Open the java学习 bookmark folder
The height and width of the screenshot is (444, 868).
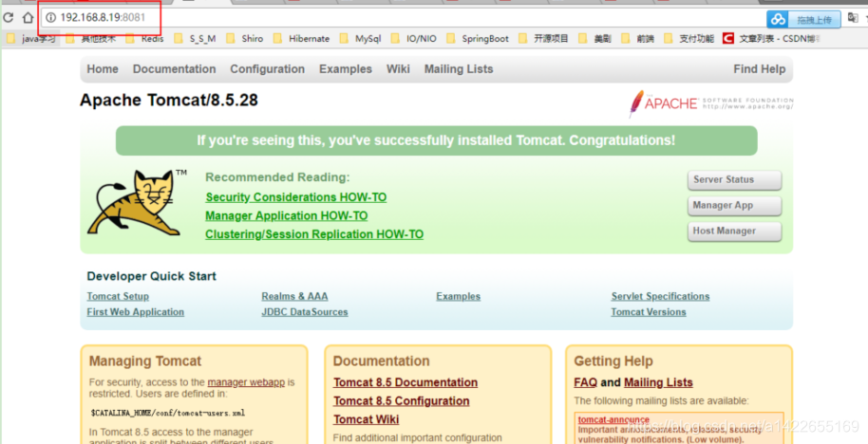click(31, 39)
